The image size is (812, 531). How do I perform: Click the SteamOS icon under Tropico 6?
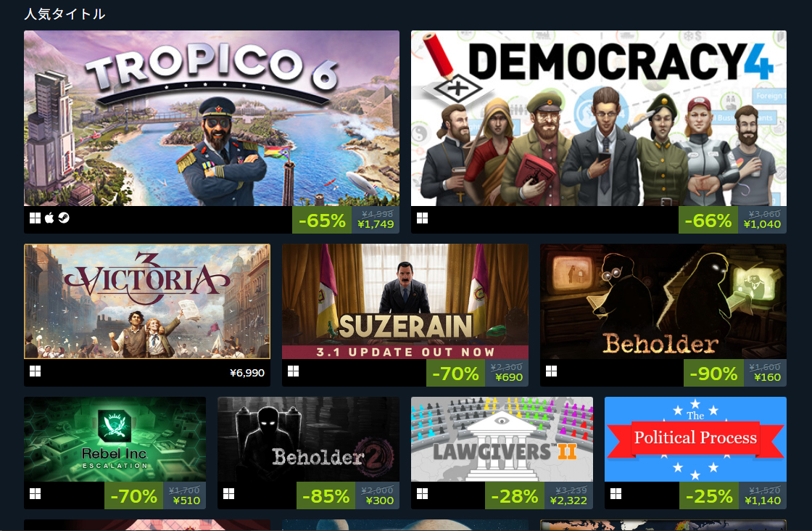click(x=63, y=218)
